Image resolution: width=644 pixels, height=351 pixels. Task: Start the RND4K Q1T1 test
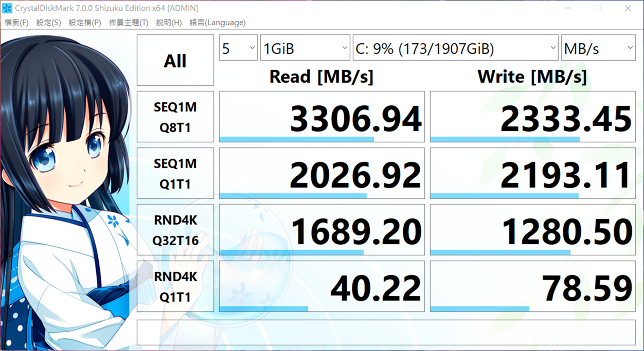point(175,286)
